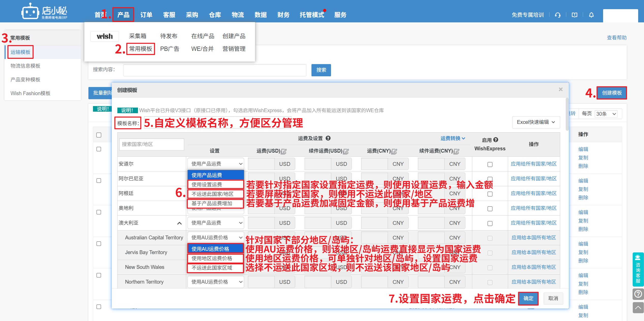Open the 运费转换 dropdown

(452, 138)
